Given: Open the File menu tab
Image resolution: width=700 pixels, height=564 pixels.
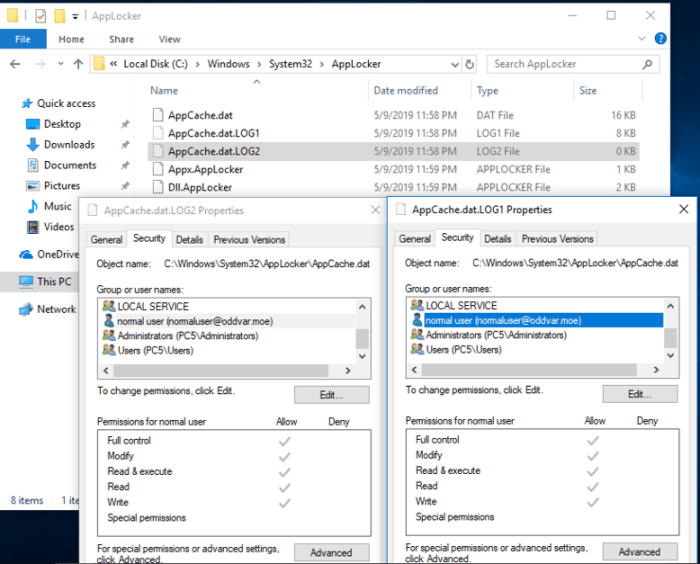Looking at the screenshot, I should click(x=22, y=39).
